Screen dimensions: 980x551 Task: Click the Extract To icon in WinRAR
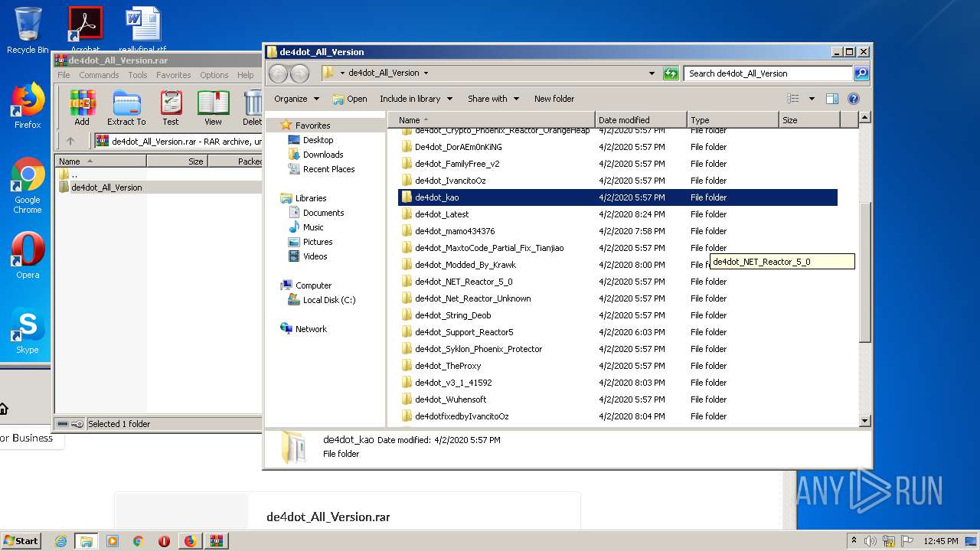point(126,107)
